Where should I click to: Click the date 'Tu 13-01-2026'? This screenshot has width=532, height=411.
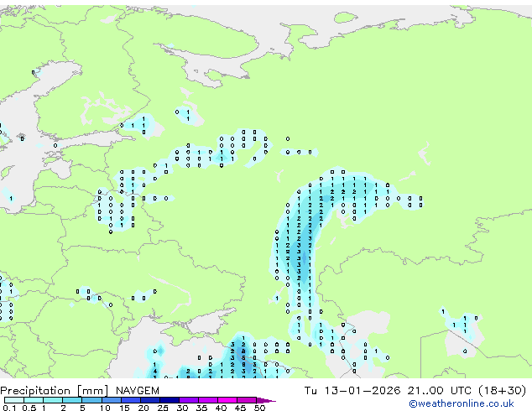coord(352,391)
